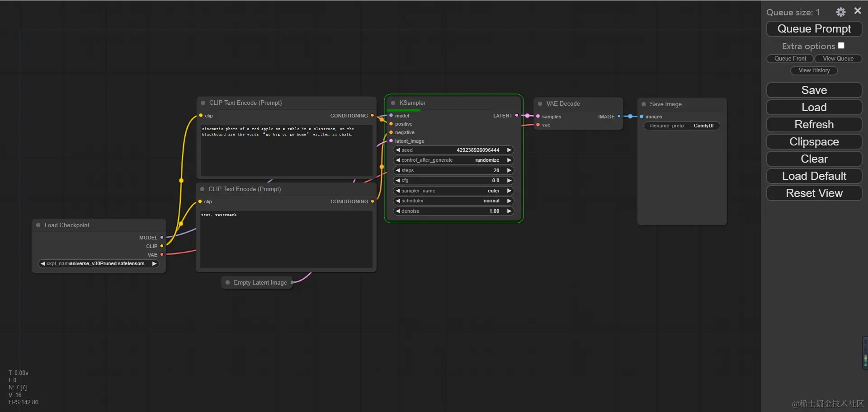
Task: Click the samples input slot on VAE Decode
Action: [538, 117]
